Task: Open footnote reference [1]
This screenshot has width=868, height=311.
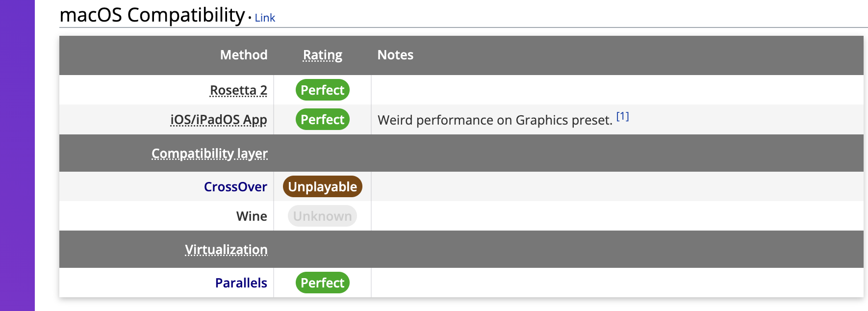Action: tap(622, 116)
